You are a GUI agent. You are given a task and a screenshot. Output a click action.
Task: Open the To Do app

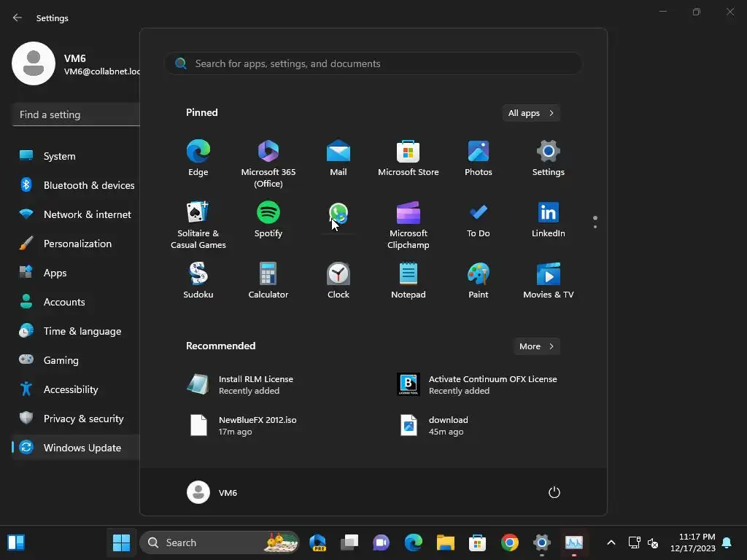(479, 220)
